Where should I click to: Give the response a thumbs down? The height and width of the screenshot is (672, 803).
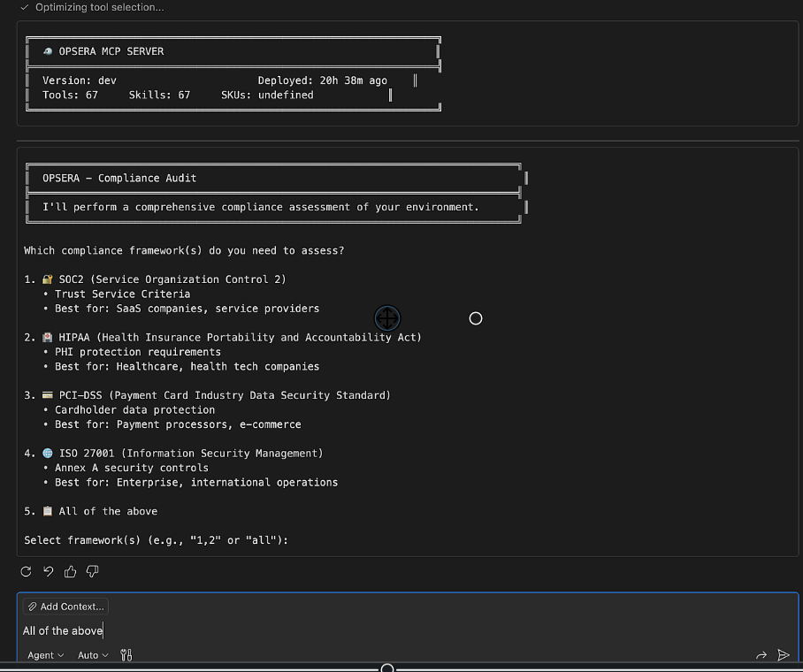click(x=93, y=572)
